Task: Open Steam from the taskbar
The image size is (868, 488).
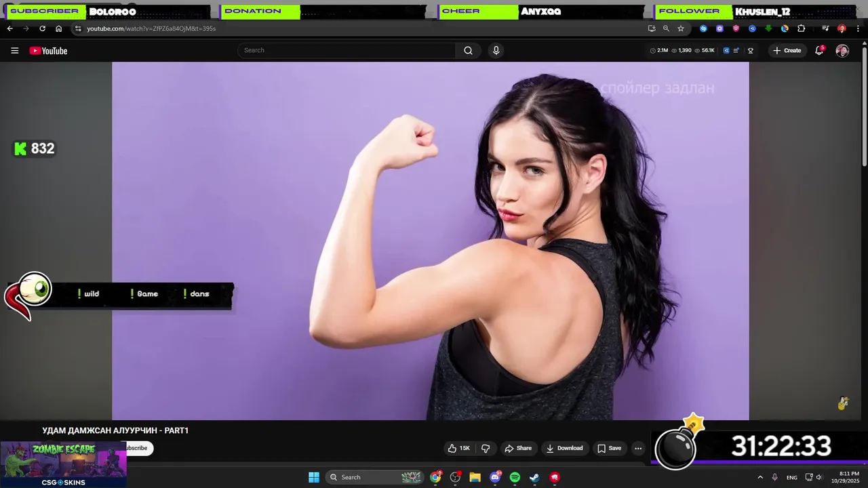Action: tap(534, 477)
